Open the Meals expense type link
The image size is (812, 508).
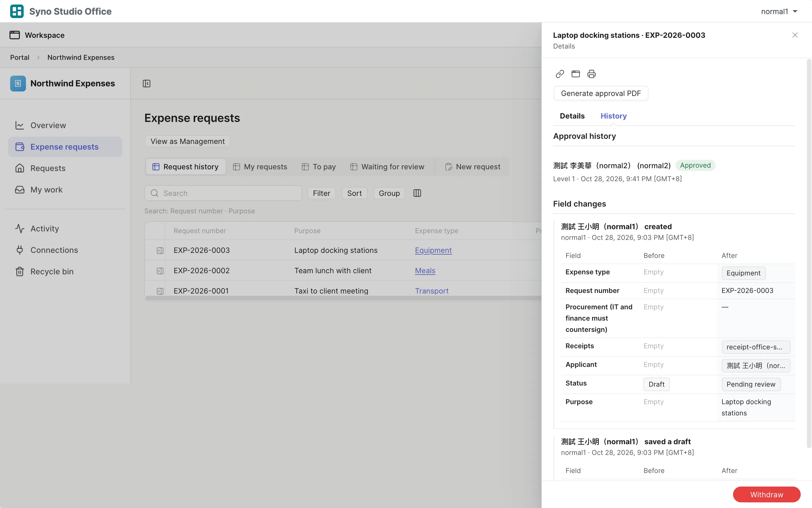point(425,270)
